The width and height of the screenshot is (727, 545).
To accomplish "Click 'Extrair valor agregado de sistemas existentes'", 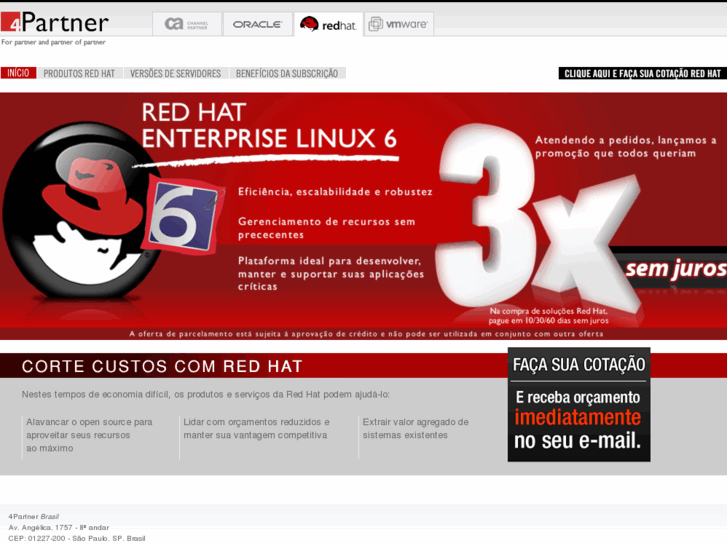I will (415, 429).
